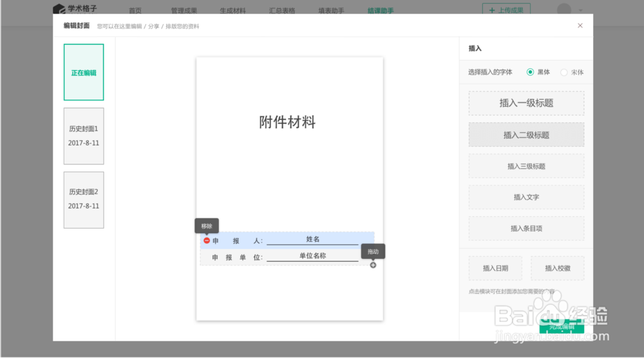Open the 管理成果 menu item
This screenshot has width=644, height=358.
tap(184, 11)
